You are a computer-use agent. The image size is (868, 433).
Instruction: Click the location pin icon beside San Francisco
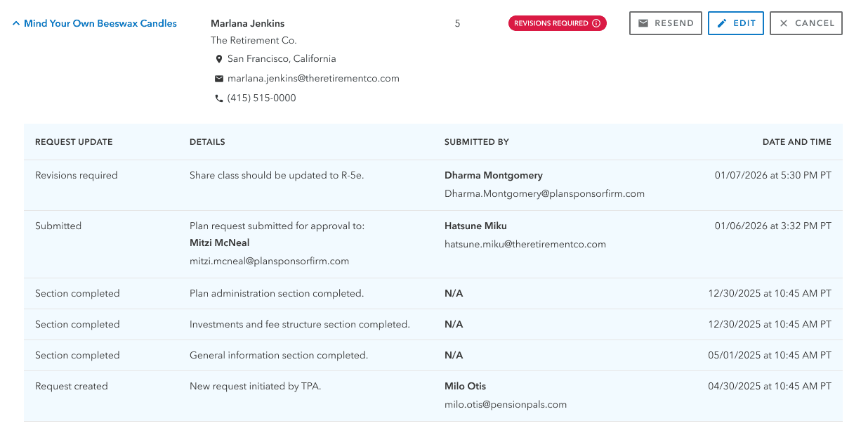coord(219,59)
